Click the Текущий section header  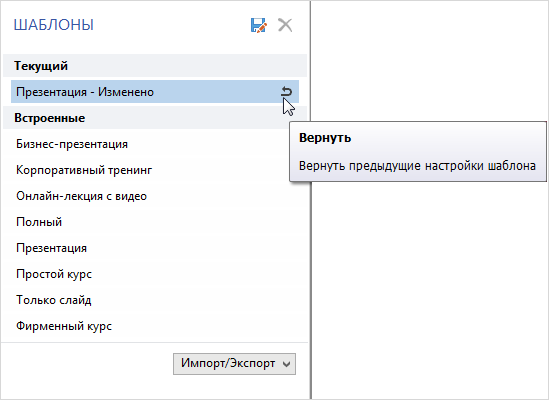click(x=155, y=65)
